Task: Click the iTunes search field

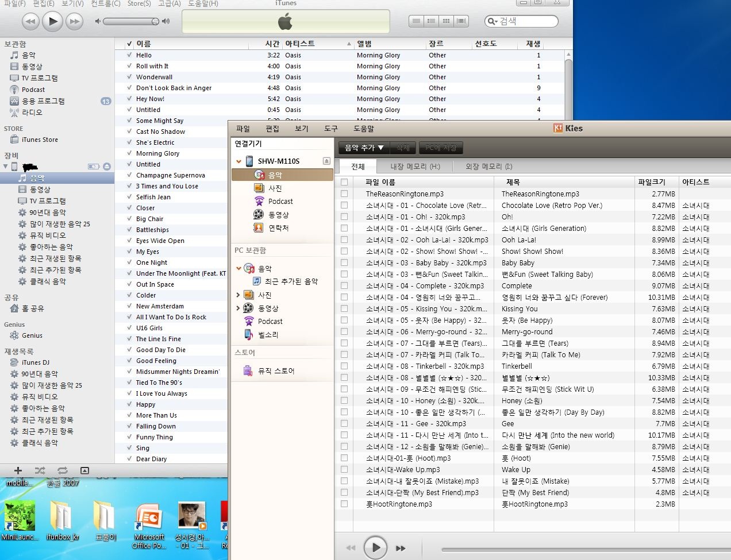Action: point(521,21)
